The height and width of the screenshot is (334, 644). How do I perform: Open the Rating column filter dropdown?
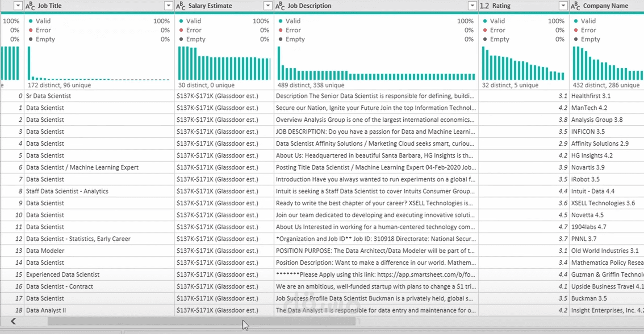(x=563, y=6)
